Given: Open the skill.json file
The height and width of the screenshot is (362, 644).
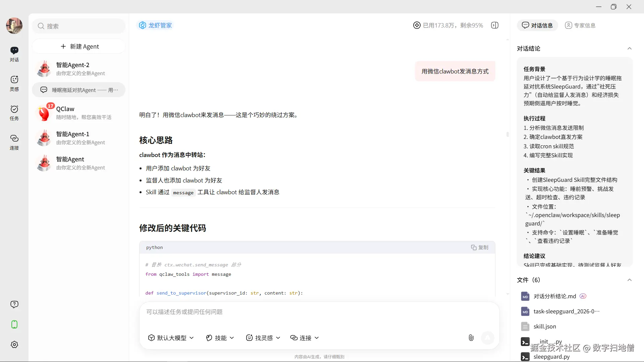Looking at the screenshot, I should coord(539,326).
